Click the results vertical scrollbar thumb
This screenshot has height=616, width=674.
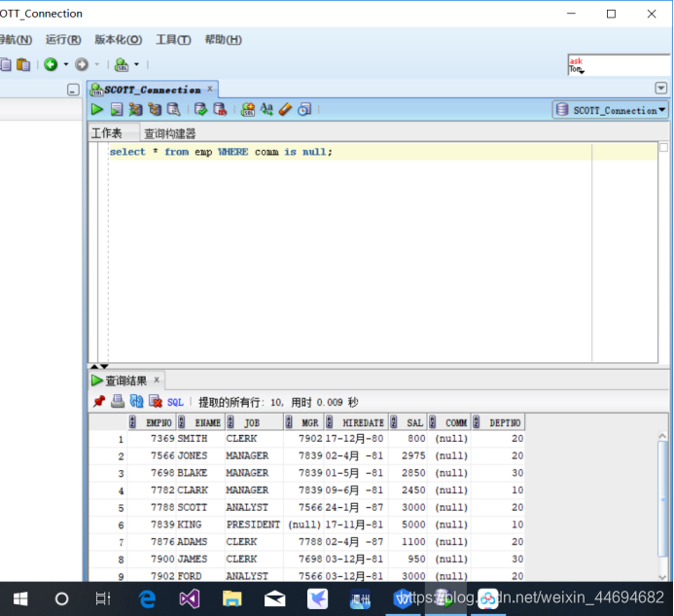663,498
